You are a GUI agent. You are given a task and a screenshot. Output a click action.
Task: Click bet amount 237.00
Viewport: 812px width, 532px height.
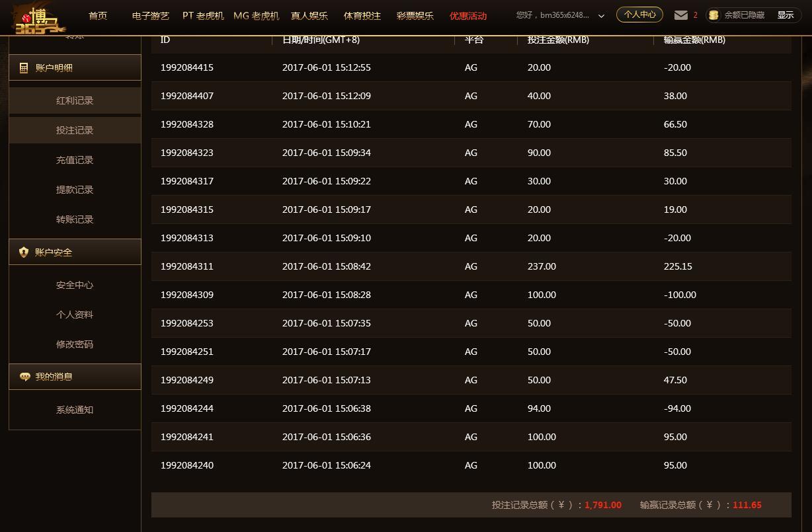coord(542,266)
